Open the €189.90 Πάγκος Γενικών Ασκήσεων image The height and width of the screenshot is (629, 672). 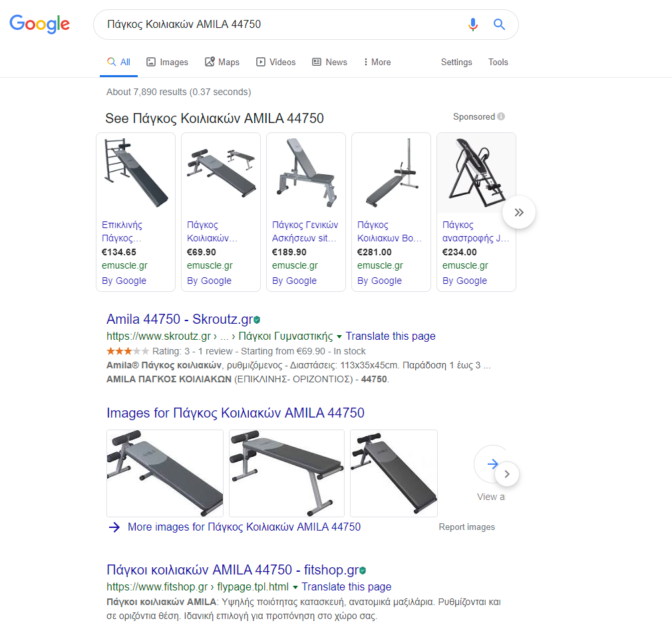[x=306, y=173]
